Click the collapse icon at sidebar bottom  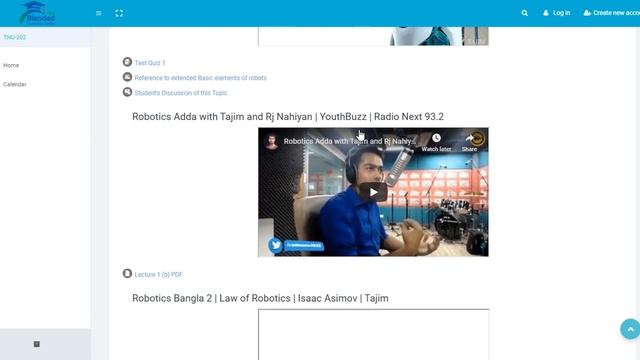(x=37, y=344)
